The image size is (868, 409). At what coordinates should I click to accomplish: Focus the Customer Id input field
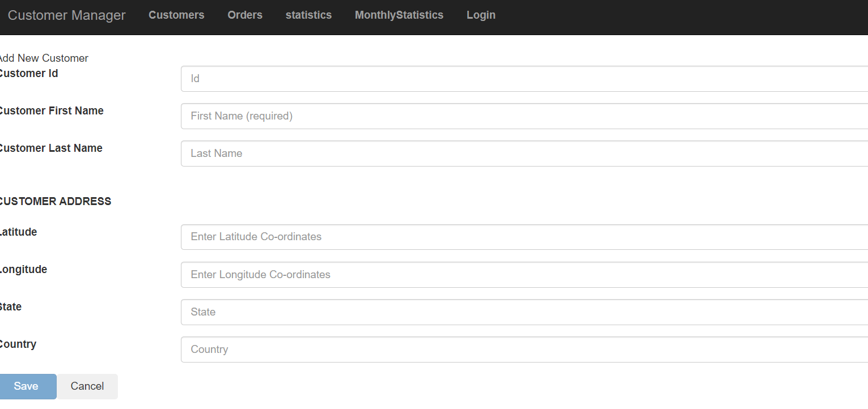pos(524,79)
